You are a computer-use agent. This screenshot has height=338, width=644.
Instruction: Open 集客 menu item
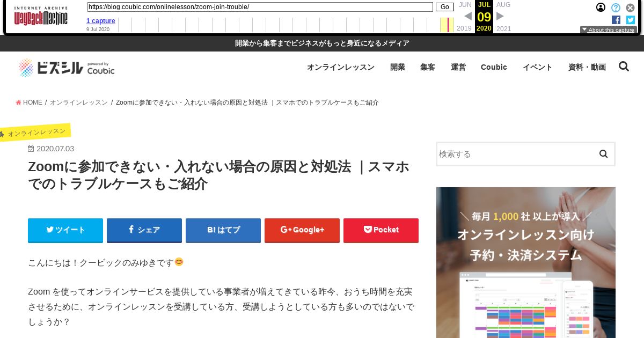tap(428, 67)
